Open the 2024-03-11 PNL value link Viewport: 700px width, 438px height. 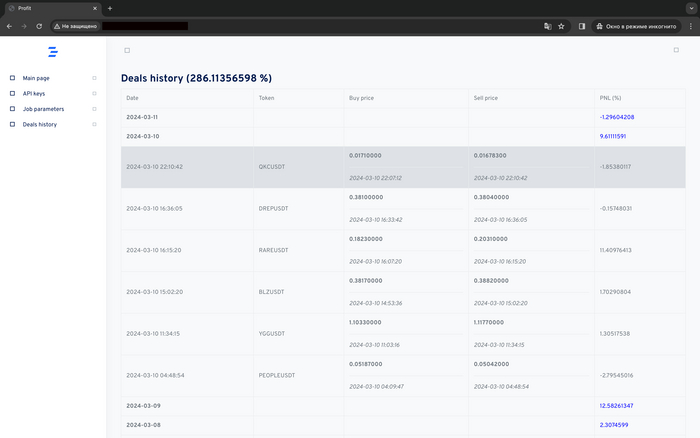tap(617, 117)
